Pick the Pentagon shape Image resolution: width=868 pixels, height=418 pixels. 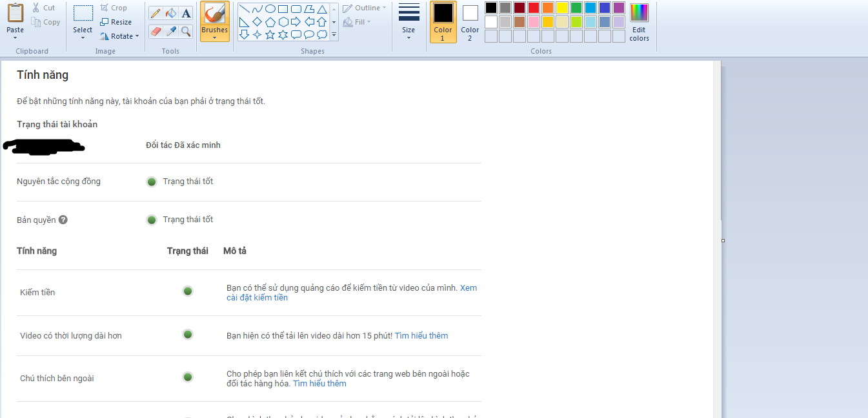270,22
